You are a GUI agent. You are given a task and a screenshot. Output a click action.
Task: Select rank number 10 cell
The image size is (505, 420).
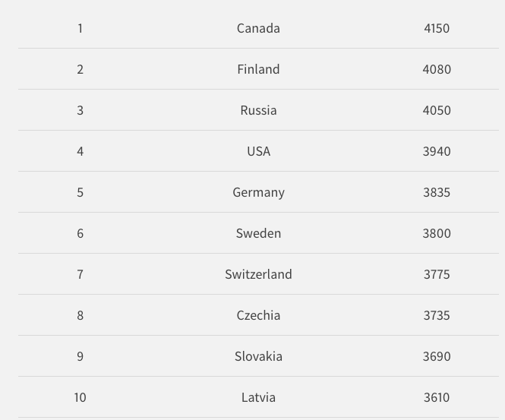(80, 397)
